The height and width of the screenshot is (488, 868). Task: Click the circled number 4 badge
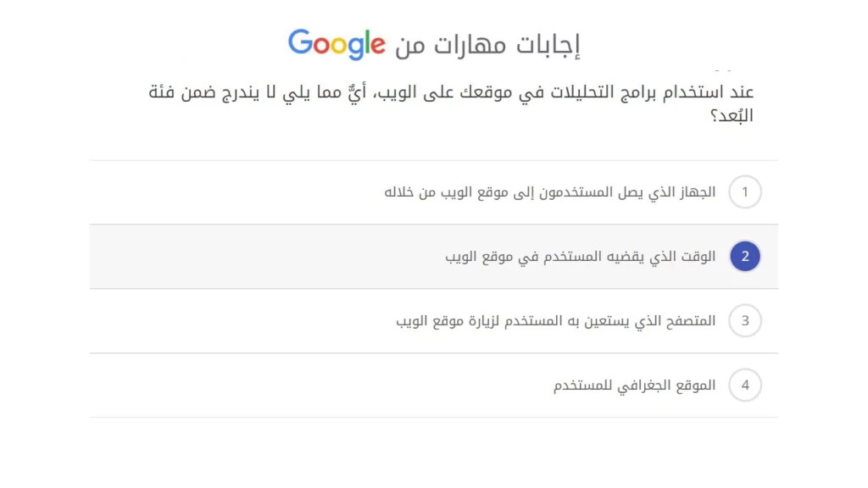[x=745, y=385]
